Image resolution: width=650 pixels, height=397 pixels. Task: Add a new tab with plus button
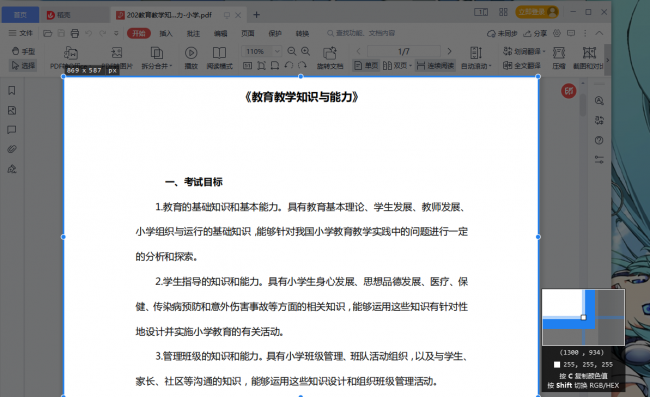[x=257, y=15]
